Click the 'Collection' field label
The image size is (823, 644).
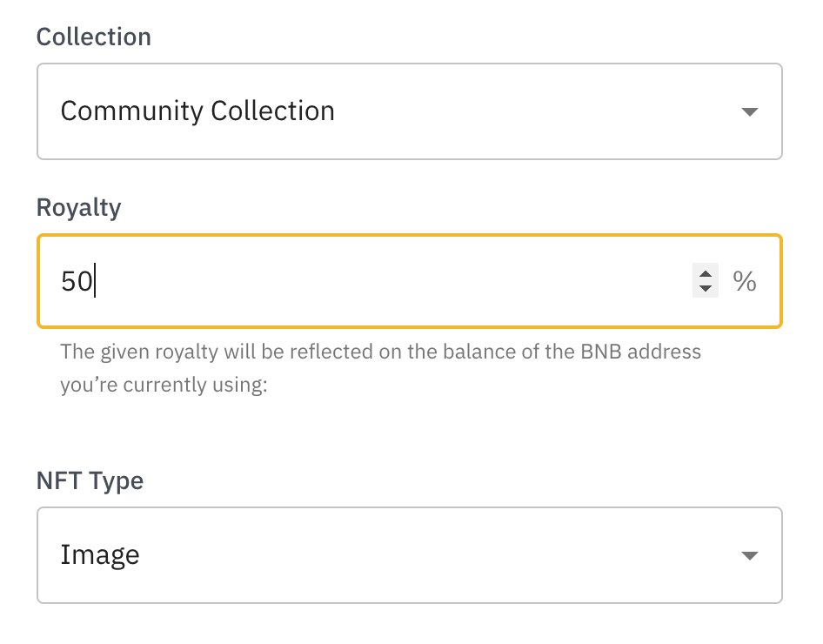pos(93,37)
